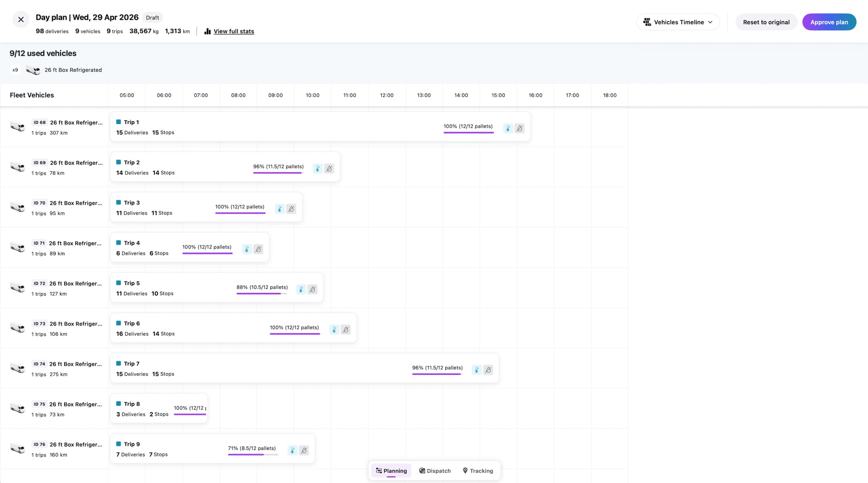Click truck icon for vehicle ID 76
Viewport: 868px width, 483px height.
[18, 449]
